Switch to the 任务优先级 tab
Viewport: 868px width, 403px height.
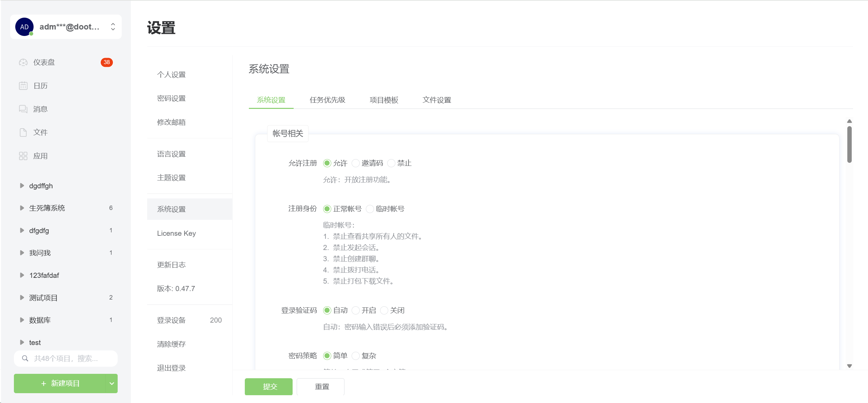click(x=327, y=100)
